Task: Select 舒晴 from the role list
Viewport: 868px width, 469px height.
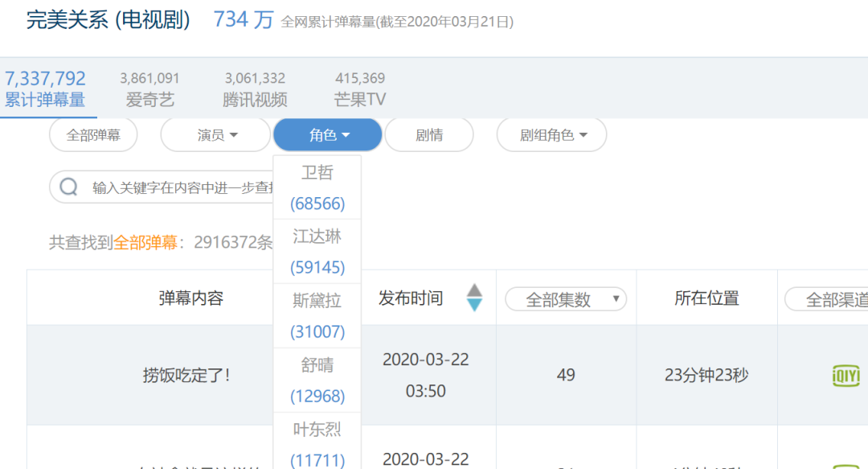Action: coord(317,381)
